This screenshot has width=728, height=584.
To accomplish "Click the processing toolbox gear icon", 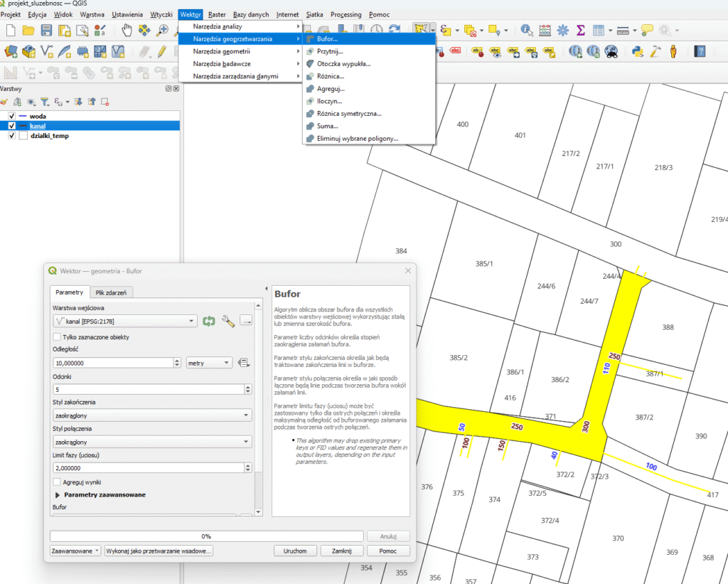I will tap(562, 30).
